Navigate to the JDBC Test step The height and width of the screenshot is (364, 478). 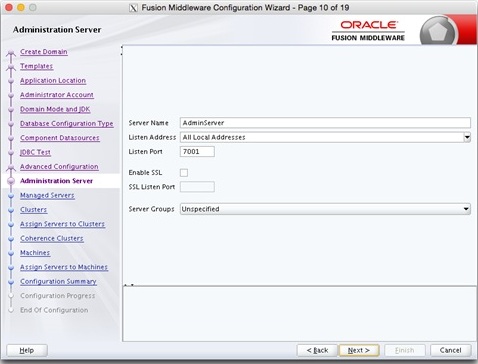35,152
